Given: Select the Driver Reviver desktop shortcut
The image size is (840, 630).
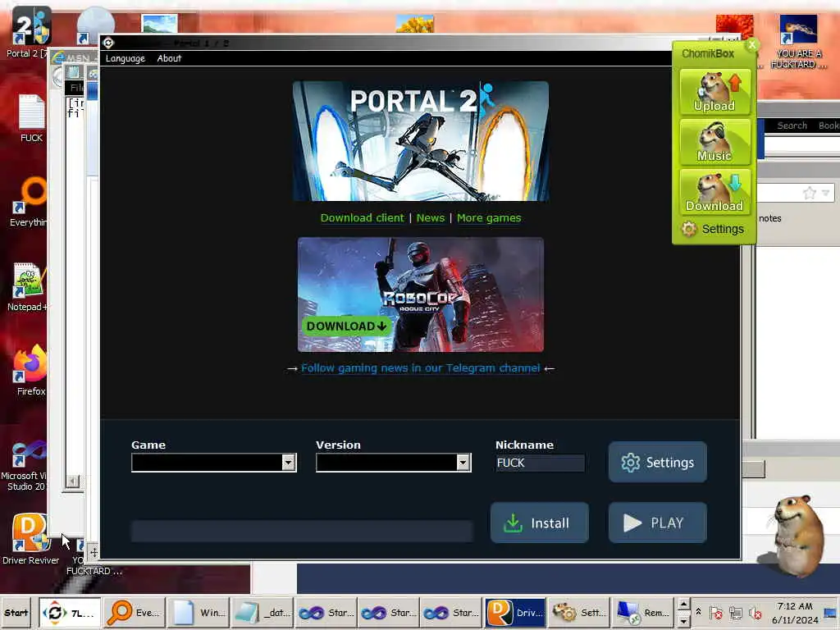Looking at the screenshot, I should pos(30,540).
